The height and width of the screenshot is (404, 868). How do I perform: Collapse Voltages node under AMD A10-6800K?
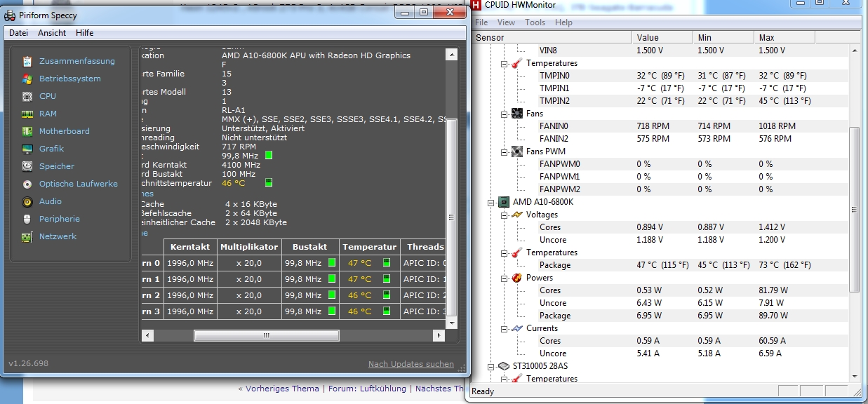pos(505,215)
